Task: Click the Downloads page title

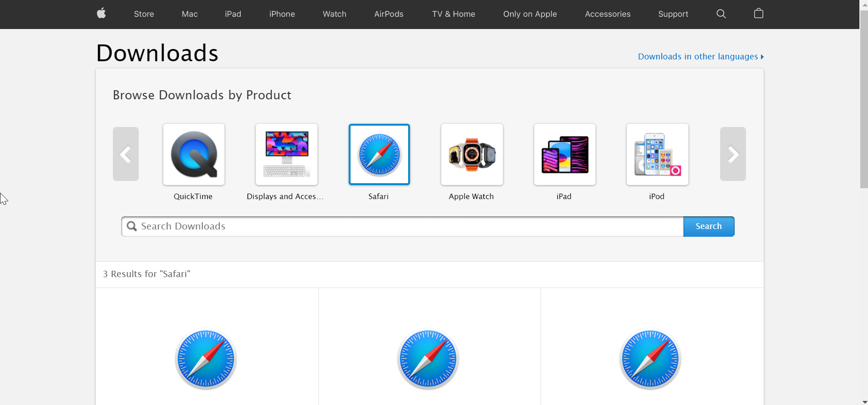Action: (x=157, y=53)
